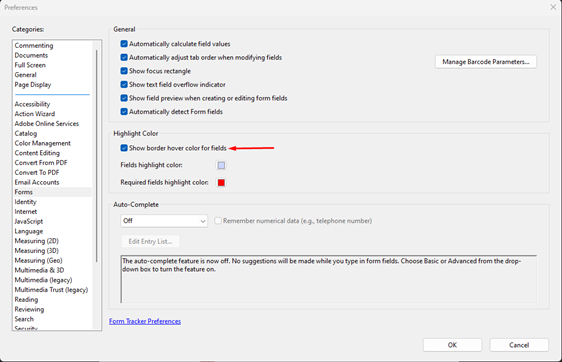Confirm with the OK button
This screenshot has height=362, width=562.
pyautogui.click(x=452, y=345)
